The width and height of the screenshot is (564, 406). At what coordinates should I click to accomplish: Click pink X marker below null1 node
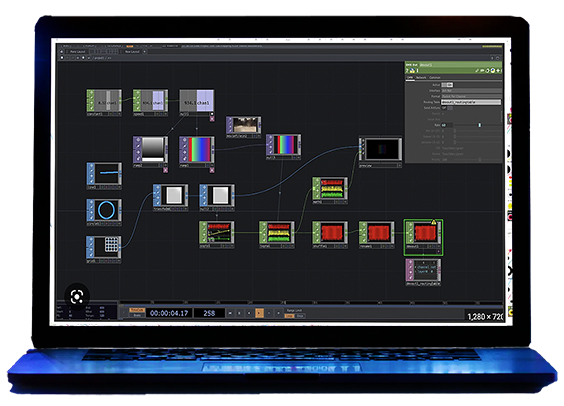point(212,119)
